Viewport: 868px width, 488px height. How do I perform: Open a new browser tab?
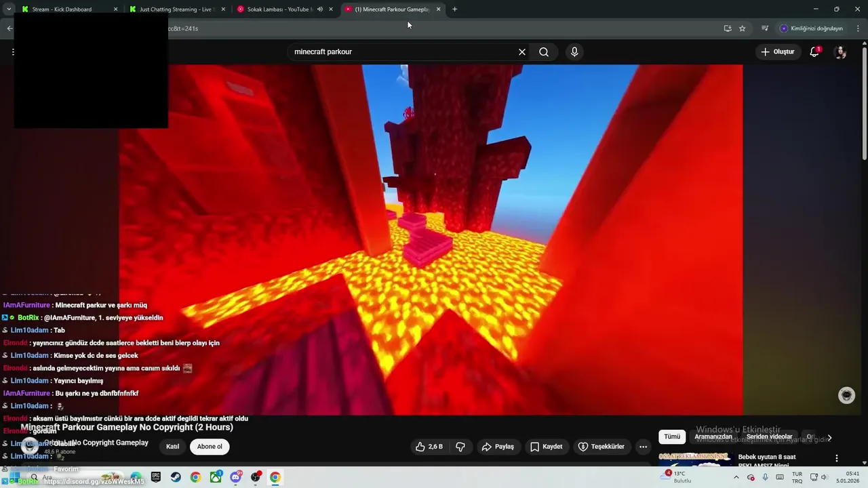click(x=454, y=9)
